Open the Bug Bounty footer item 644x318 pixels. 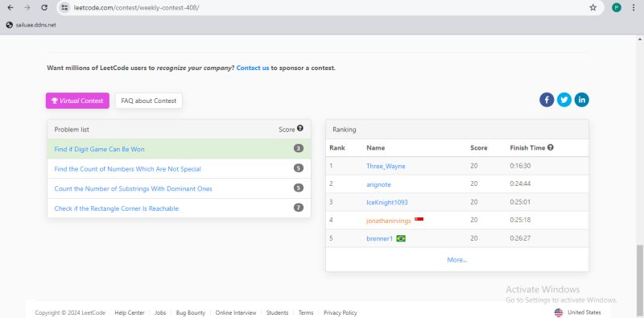pyautogui.click(x=191, y=312)
